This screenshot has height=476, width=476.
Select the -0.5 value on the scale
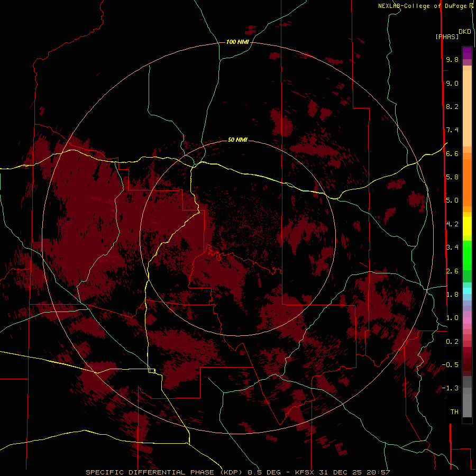[450, 364]
